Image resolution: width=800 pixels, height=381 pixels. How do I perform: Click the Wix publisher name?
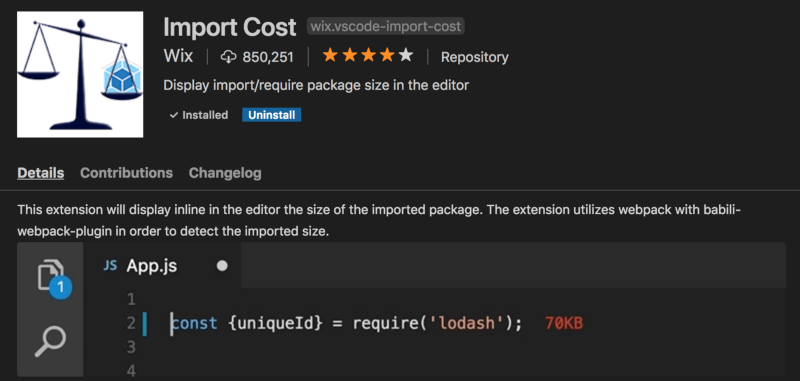pos(178,56)
